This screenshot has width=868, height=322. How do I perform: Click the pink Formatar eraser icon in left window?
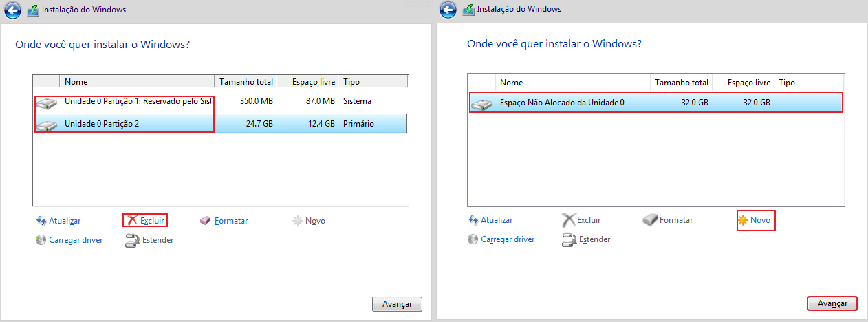point(205,221)
